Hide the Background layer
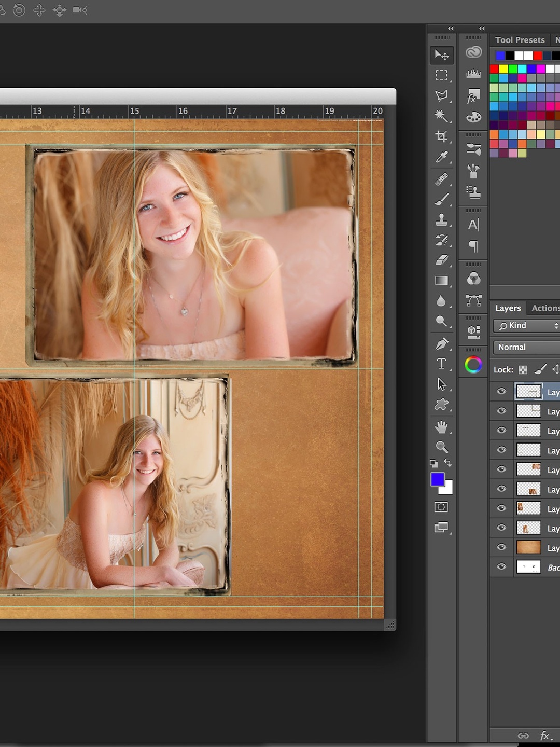The height and width of the screenshot is (747, 560). click(501, 567)
